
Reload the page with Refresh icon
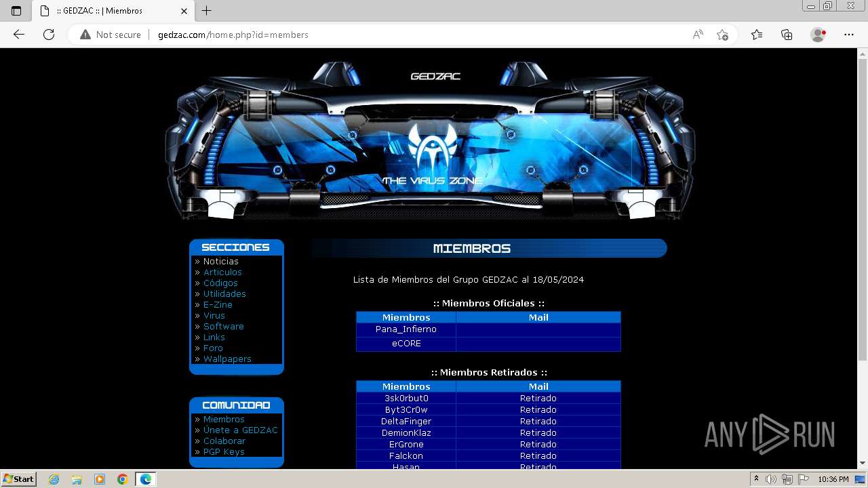49,35
